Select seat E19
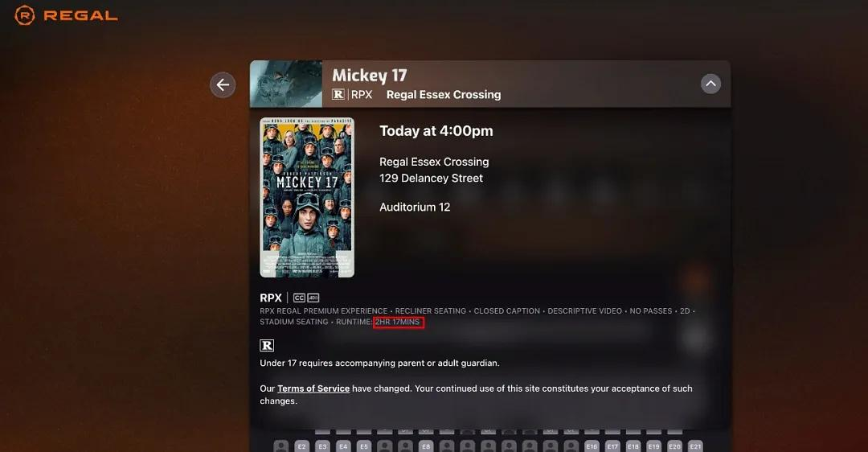Viewport: 868px width, 452px height. pyautogui.click(x=653, y=446)
